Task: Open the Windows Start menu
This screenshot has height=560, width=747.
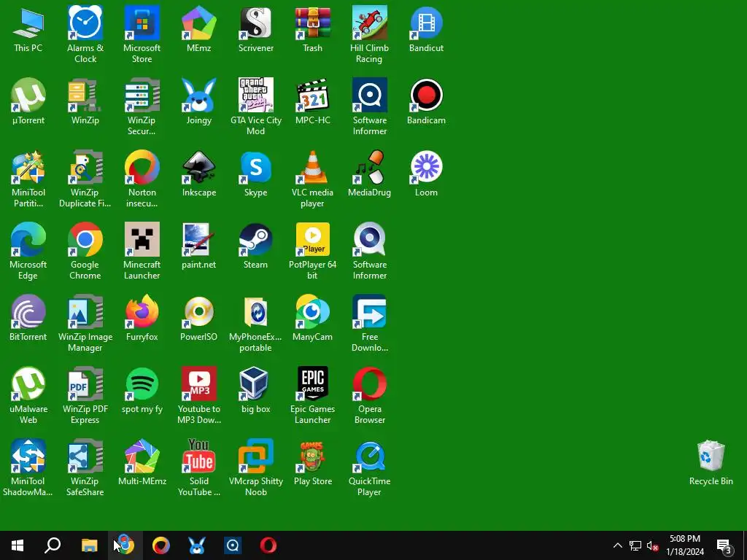Action: [x=18, y=545]
